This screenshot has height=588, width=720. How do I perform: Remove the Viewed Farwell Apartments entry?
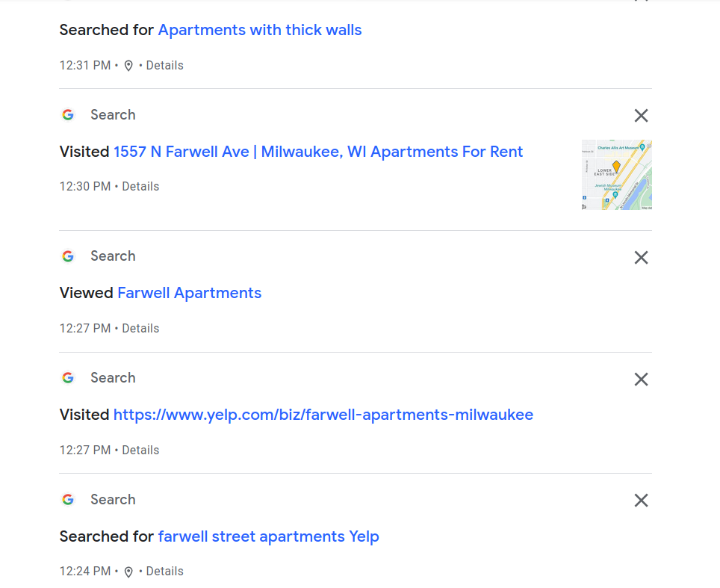click(x=641, y=257)
